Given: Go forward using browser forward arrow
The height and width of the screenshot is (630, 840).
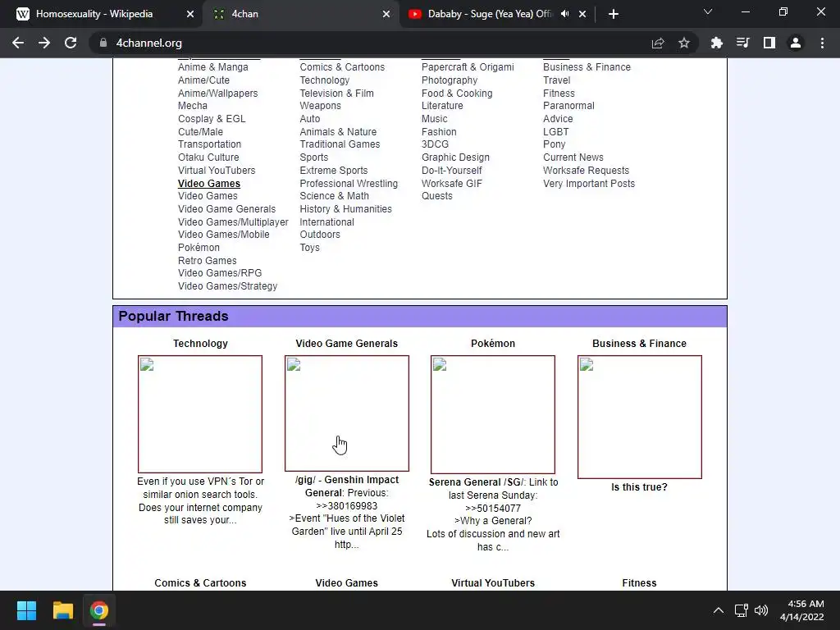Looking at the screenshot, I should point(44,43).
